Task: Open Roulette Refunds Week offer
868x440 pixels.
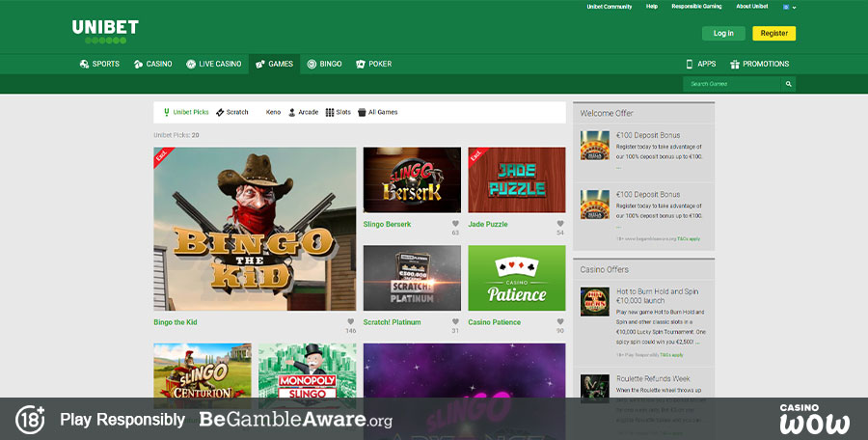Action: point(653,378)
